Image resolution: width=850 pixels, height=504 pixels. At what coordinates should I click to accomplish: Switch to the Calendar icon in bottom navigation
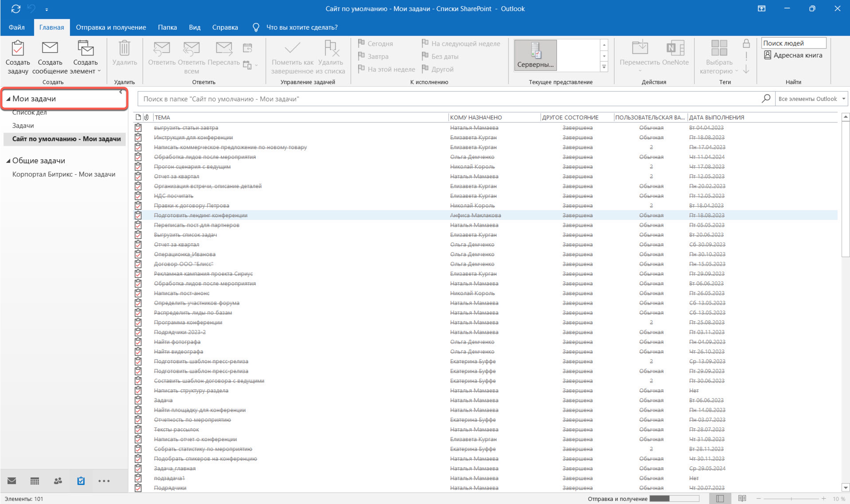click(x=35, y=481)
